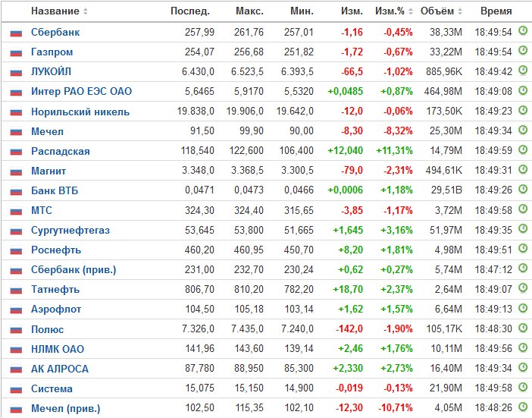Click the +18,70 change cell
Image resolution: width=532 pixels, height=418 pixels.
(348, 289)
